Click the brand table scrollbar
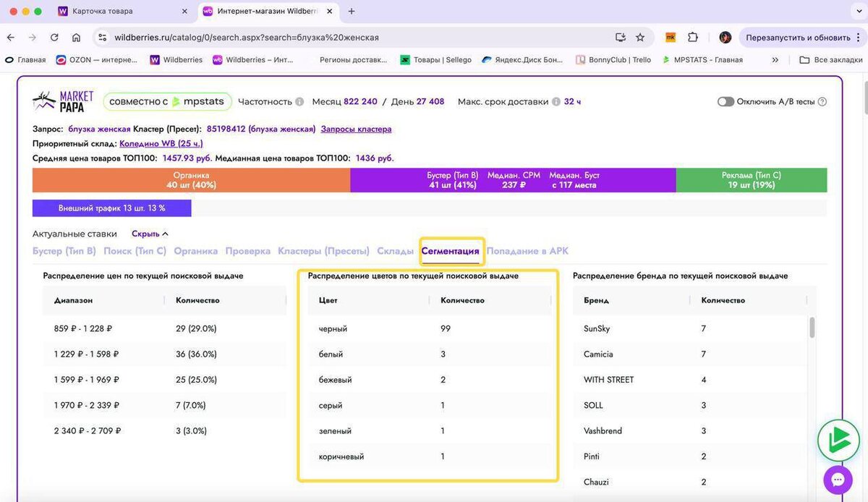Viewport: 868px width, 502px height. 812,328
